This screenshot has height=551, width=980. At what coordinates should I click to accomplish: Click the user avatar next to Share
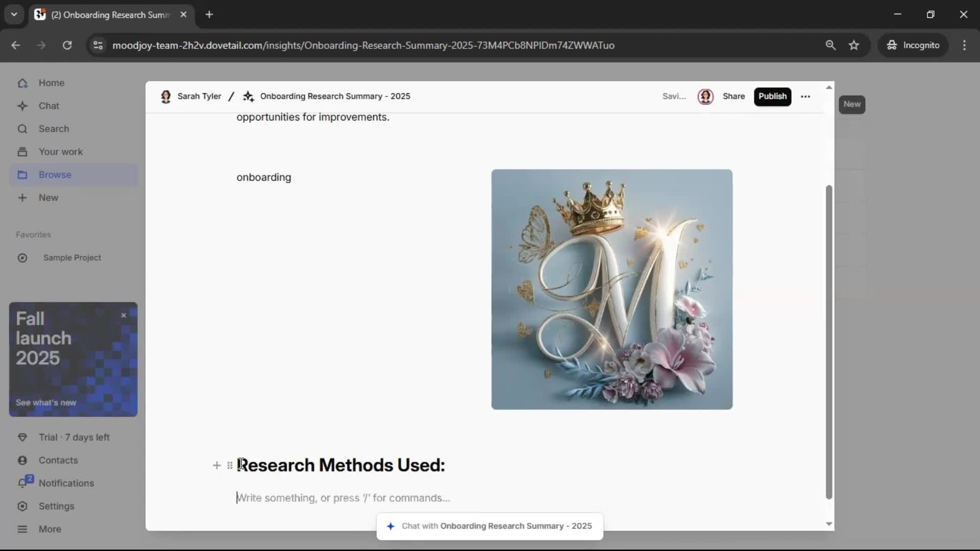coord(705,96)
